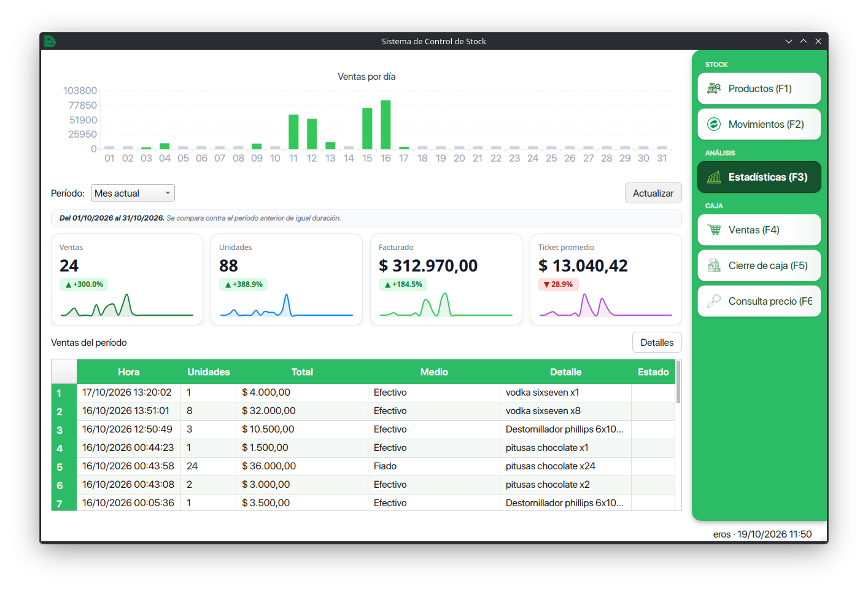This screenshot has width=868, height=591.
Task: Click the Ventas summary card sparkline
Action: [127, 305]
